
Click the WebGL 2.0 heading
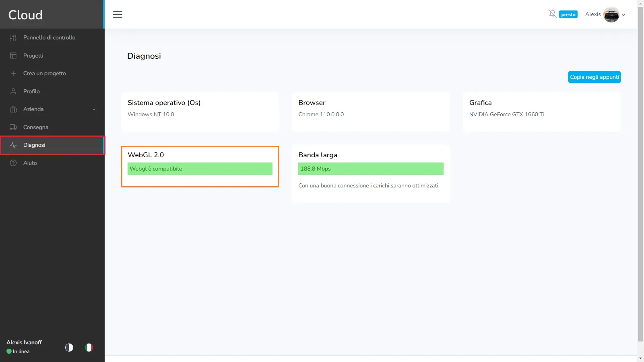tap(146, 155)
